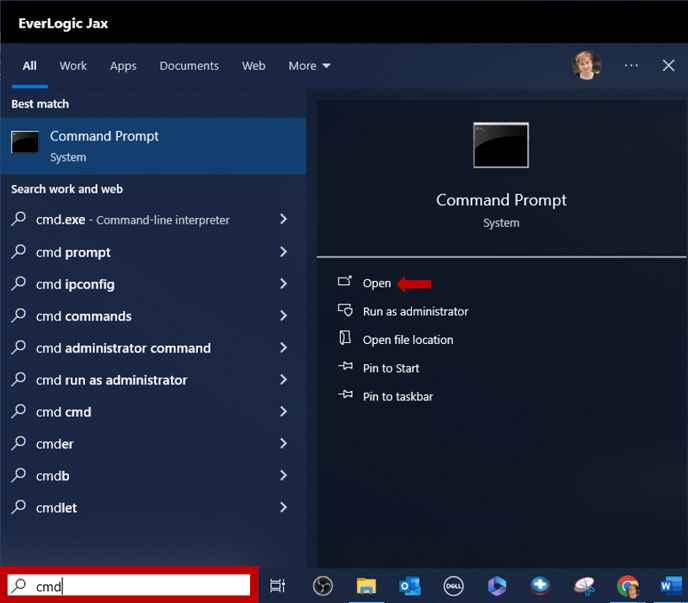This screenshot has width=688, height=603.
Task: Expand arrow for cmd administrator command
Action: pyautogui.click(x=284, y=348)
